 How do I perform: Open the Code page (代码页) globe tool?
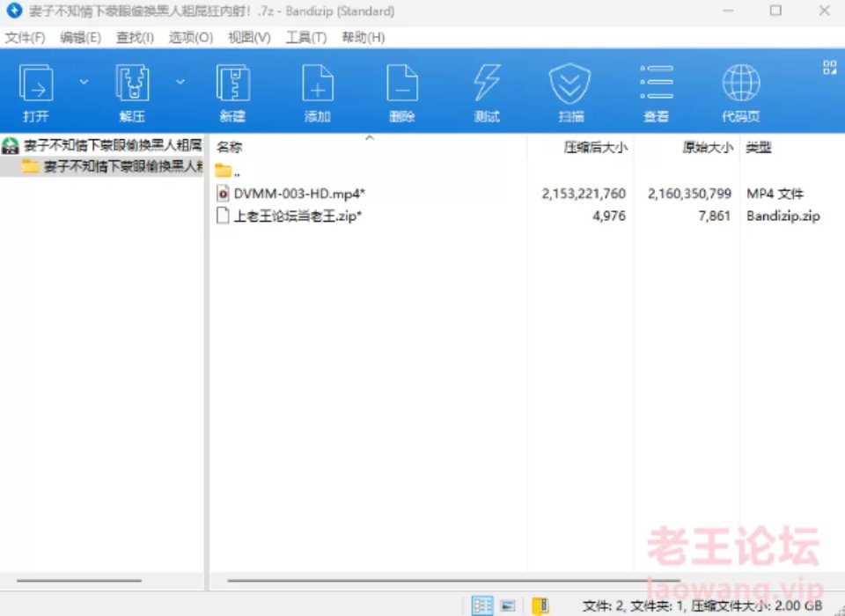coord(741,83)
